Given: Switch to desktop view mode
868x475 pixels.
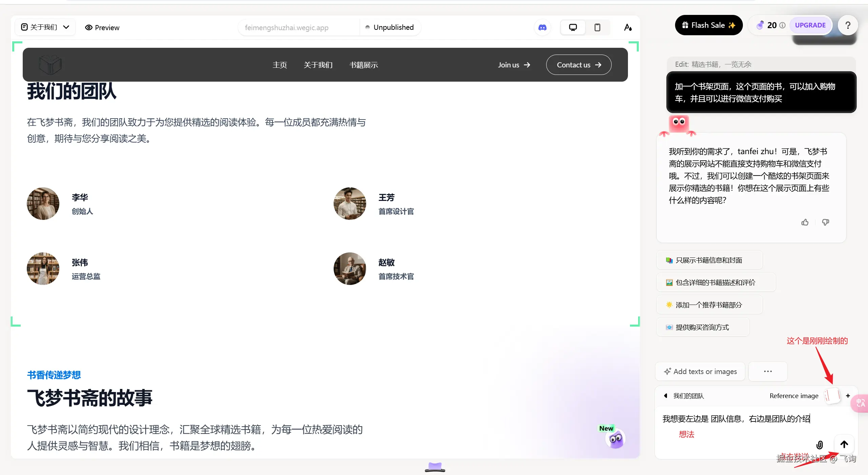Looking at the screenshot, I should pos(573,27).
